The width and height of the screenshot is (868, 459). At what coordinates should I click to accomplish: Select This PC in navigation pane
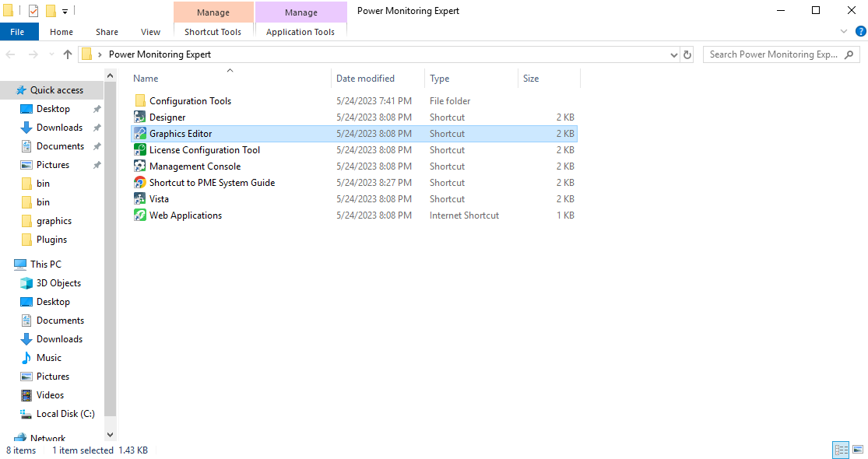[45, 265]
